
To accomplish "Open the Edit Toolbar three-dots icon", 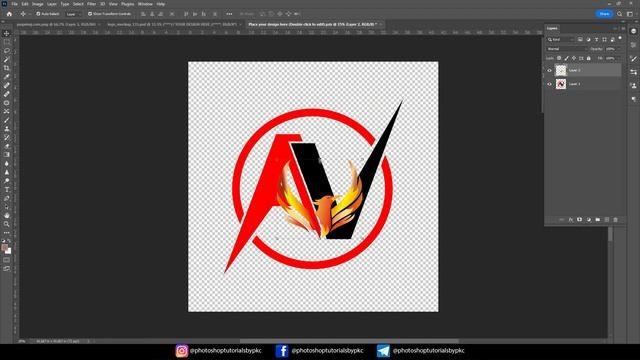I will (x=7, y=233).
